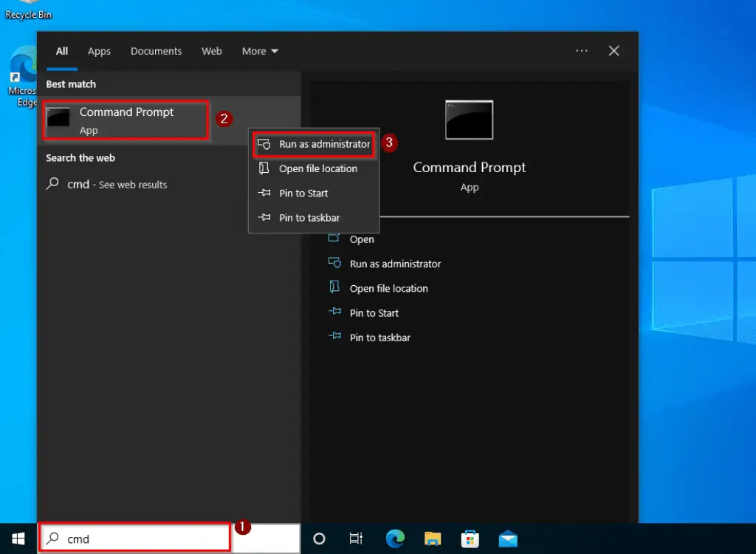
Task: Switch to the Documents search filter
Action: 156,51
